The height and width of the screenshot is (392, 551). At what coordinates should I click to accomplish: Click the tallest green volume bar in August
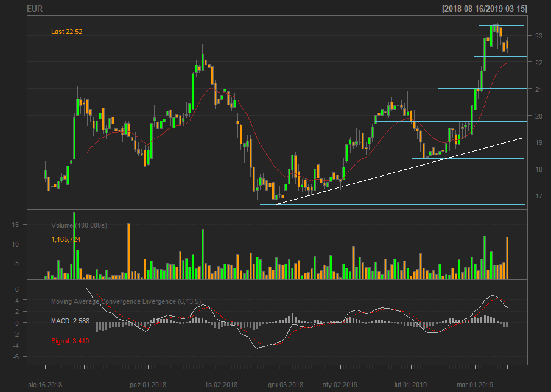point(74,246)
